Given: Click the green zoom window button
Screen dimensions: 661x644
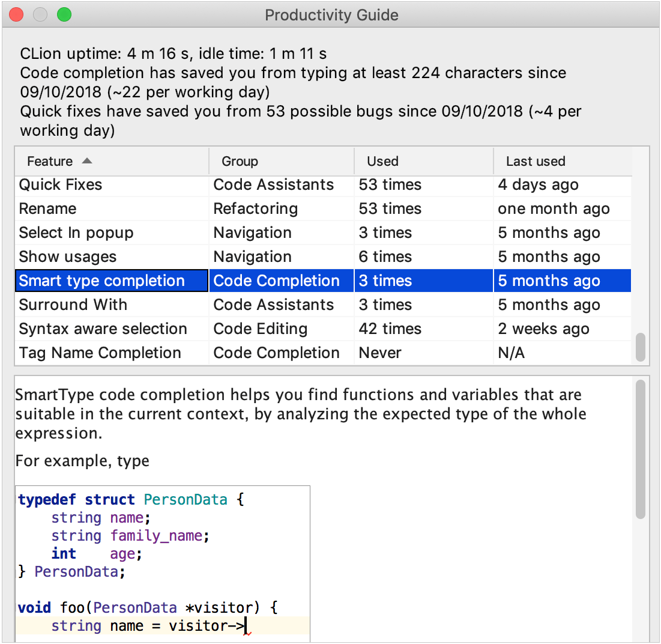Looking at the screenshot, I should (x=64, y=15).
